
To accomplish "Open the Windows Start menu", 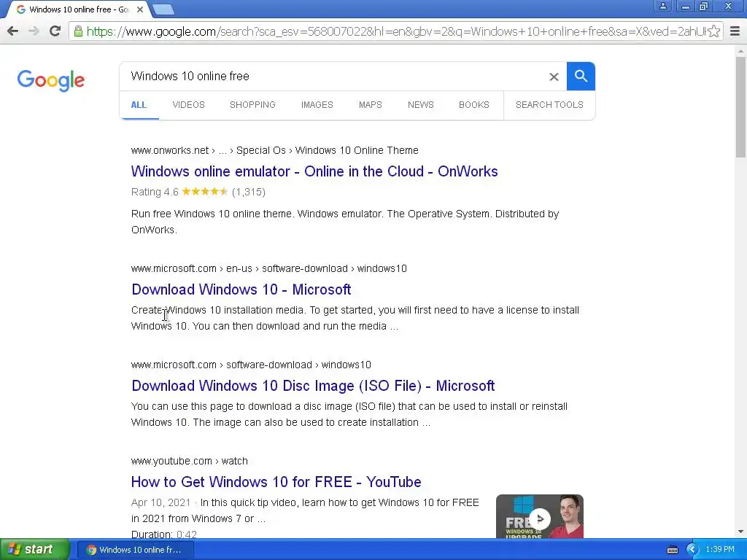I will pyautogui.click(x=34, y=550).
